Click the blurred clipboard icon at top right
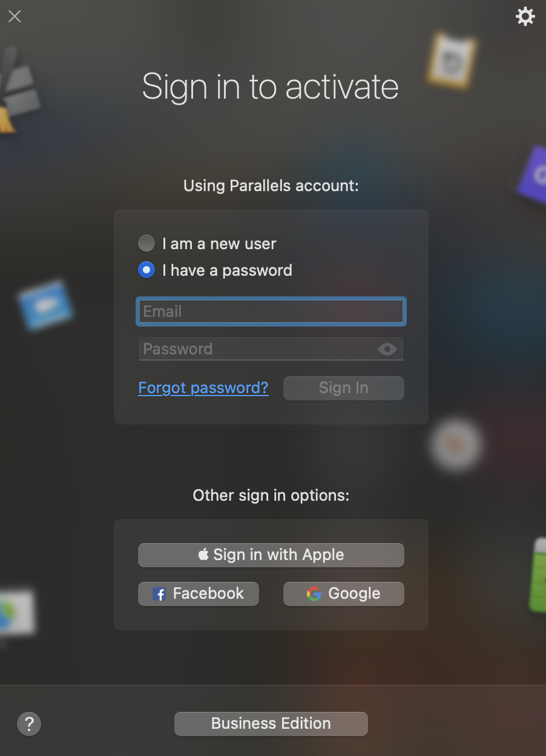Screen dimensions: 546x756 tap(452, 60)
